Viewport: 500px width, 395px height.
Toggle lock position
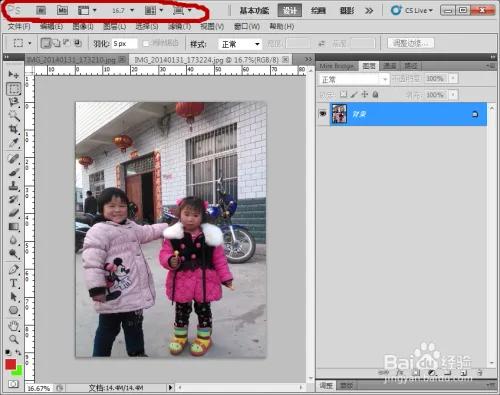click(365, 95)
